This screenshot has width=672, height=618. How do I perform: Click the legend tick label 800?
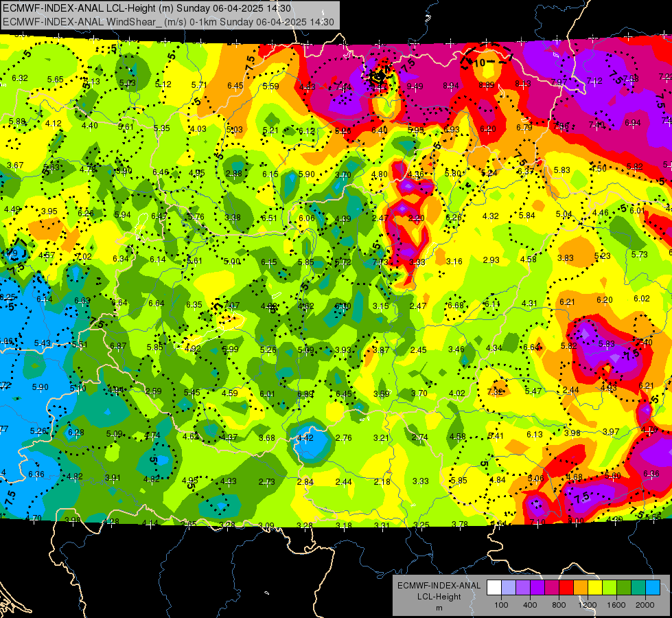559,605
